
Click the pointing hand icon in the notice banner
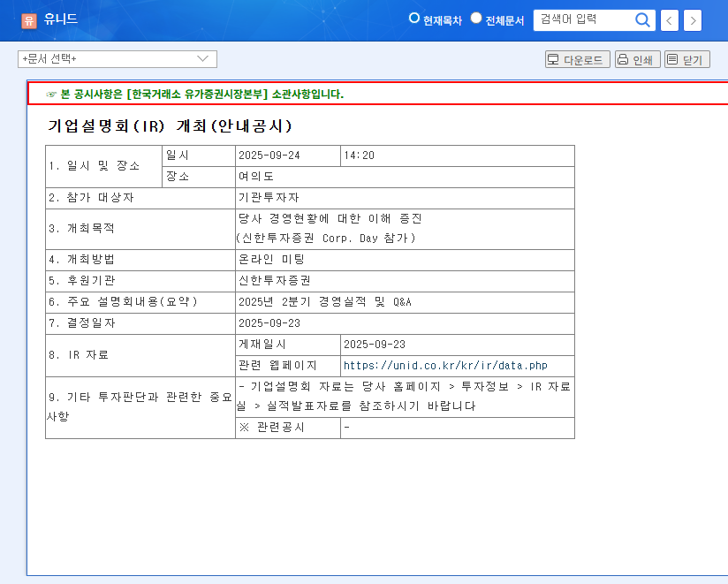coord(49,93)
